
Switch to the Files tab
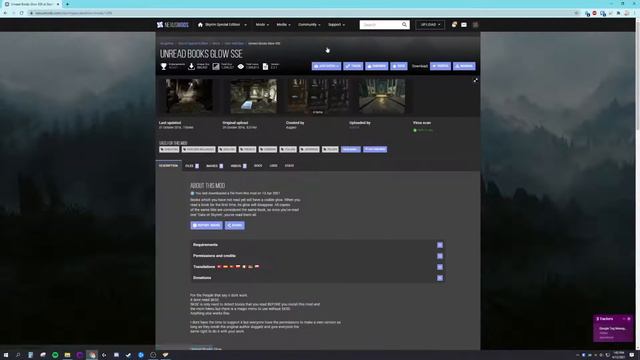(x=192, y=166)
